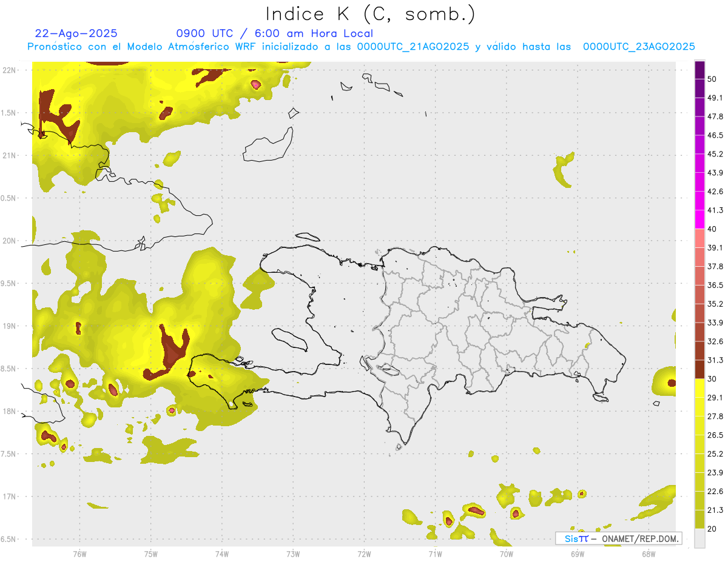The height and width of the screenshot is (562, 728).
Task: Select the date text '22-Ago-2025'
Action: pyautogui.click(x=76, y=33)
